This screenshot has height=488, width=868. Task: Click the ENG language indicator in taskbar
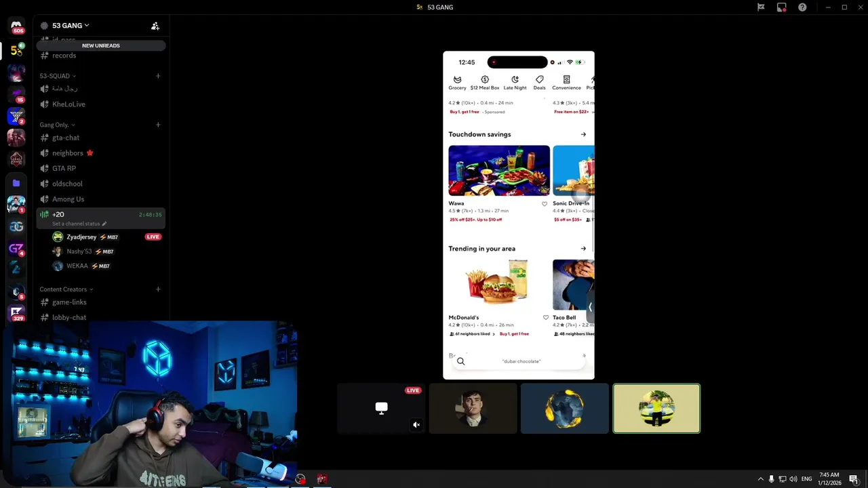point(806,479)
